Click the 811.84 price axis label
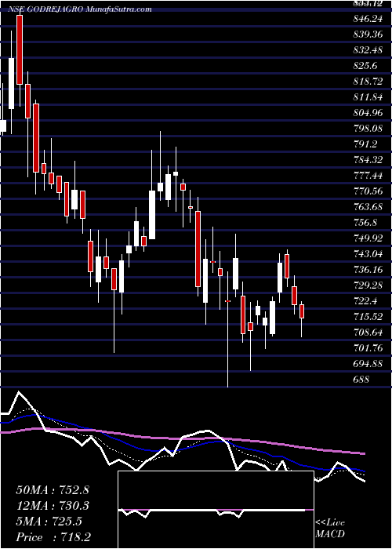The height and width of the screenshot is (549, 392). point(368,98)
